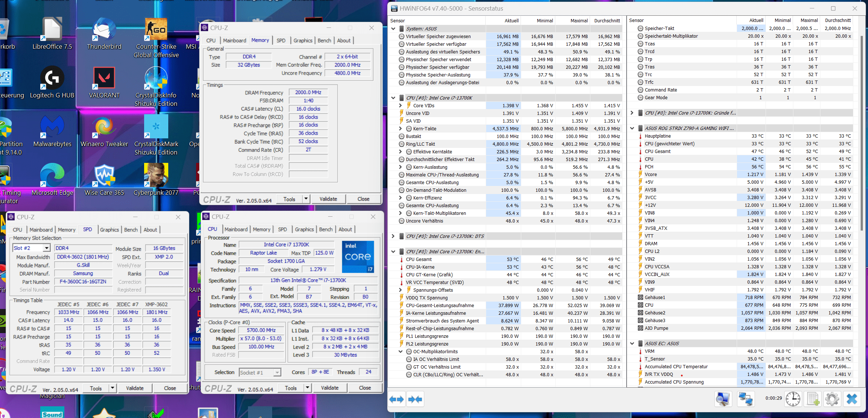Image resolution: width=868 pixels, height=418 pixels.
Task: Open Wise Care 365 desktop icon
Action: [x=104, y=180]
